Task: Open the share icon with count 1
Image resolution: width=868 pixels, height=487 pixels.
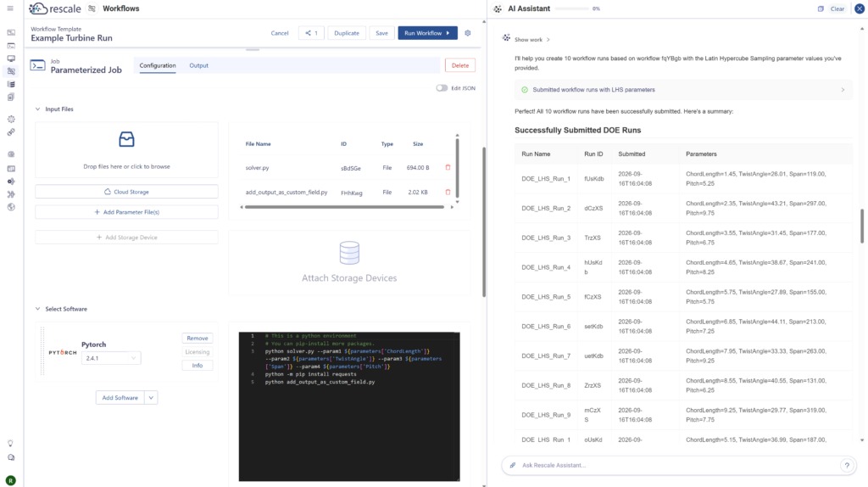Action: point(311,33)
